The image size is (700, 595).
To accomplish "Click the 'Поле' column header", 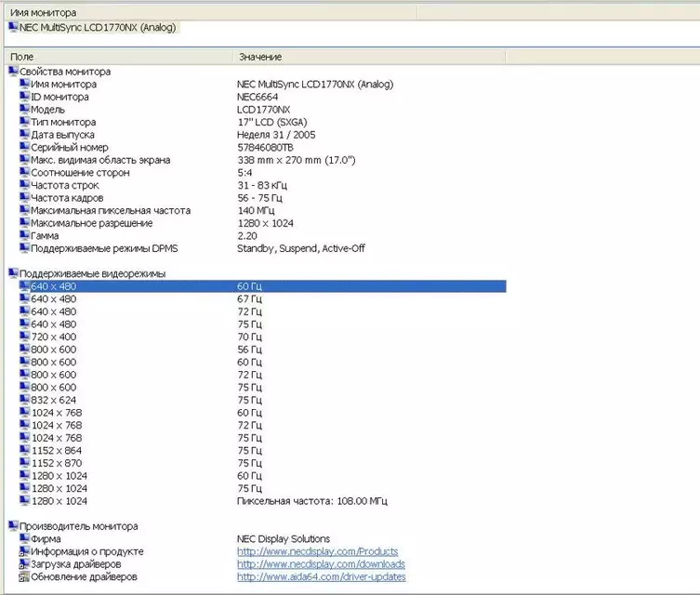I will (x=119, y=57).
